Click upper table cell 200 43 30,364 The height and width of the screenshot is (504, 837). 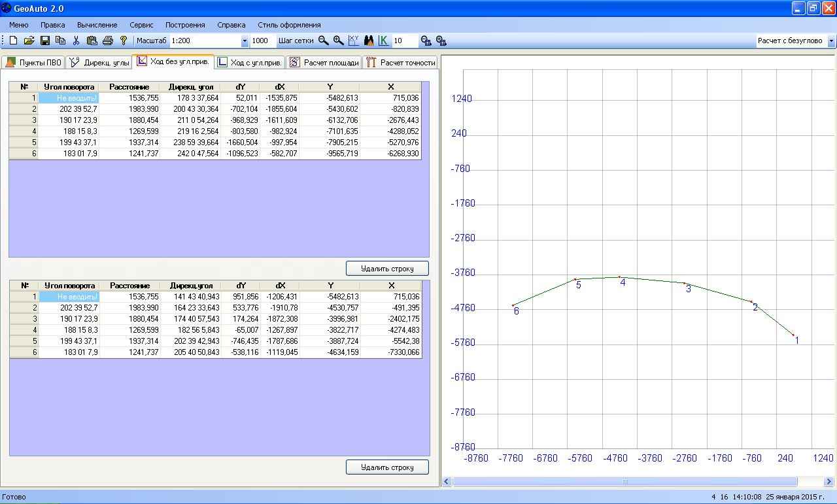click(x=190, y=109)
